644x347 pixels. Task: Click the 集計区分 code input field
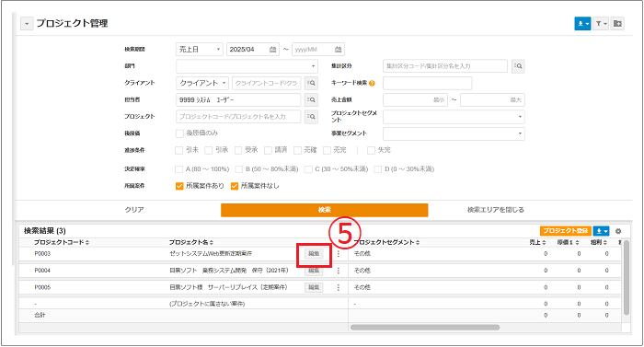(445, 66)
